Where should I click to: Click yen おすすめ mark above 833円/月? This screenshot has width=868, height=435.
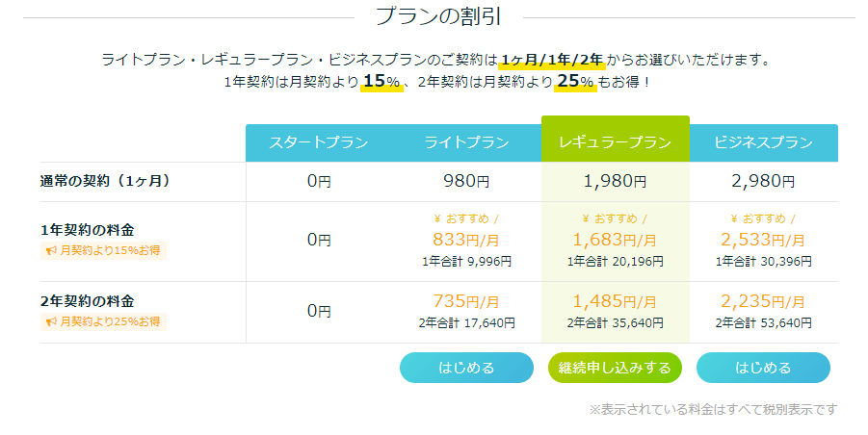[466, 218]
